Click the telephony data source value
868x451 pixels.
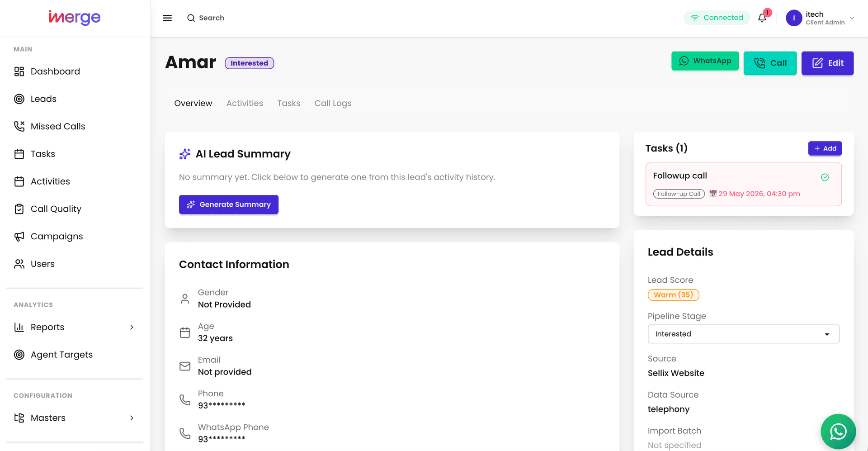click(669, 409)
